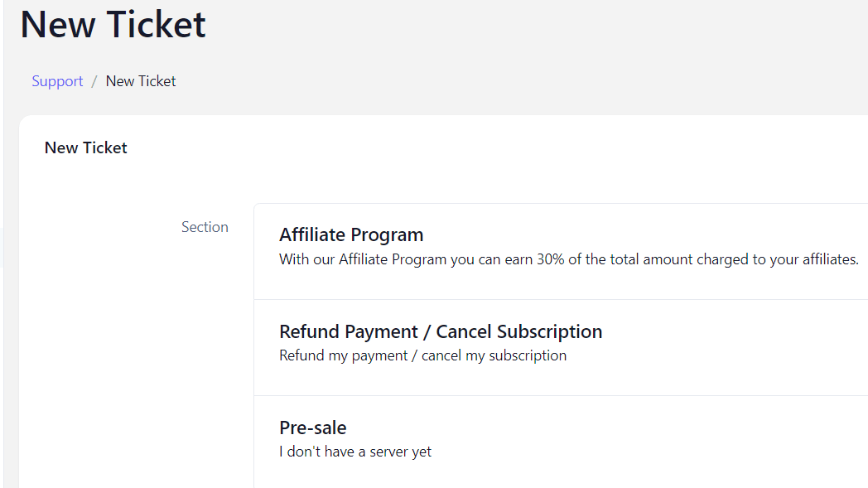Open the Support breadcrumb link
Viewport: 868px width, 488px height.
click(x=56, y=80)
